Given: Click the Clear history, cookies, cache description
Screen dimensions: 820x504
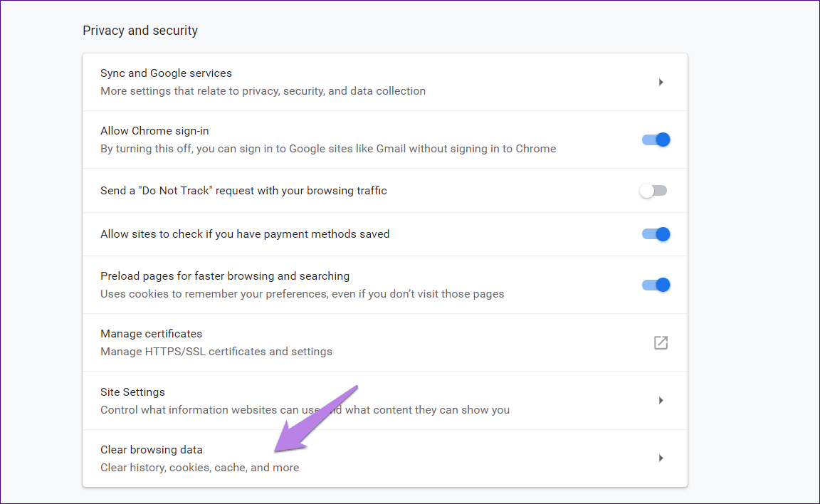Looking at the screenshot, I should click(x=200, y=468).
